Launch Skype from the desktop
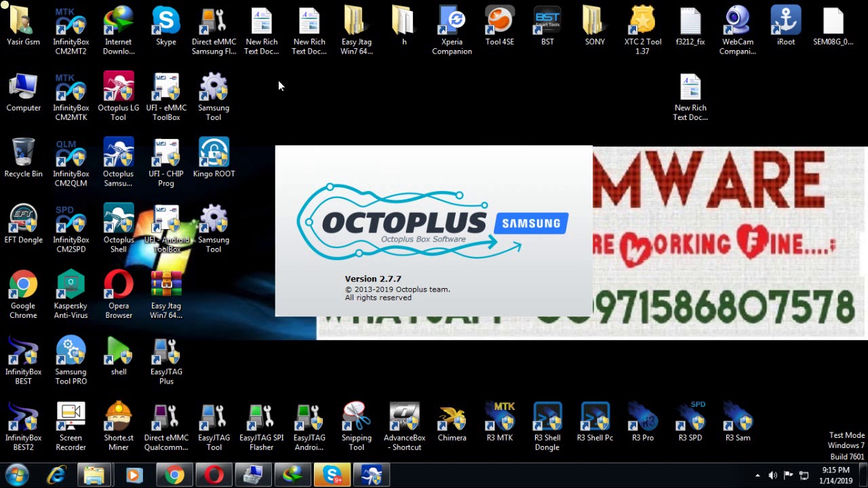This screenshot has height=488, width=868. (166, 27)
